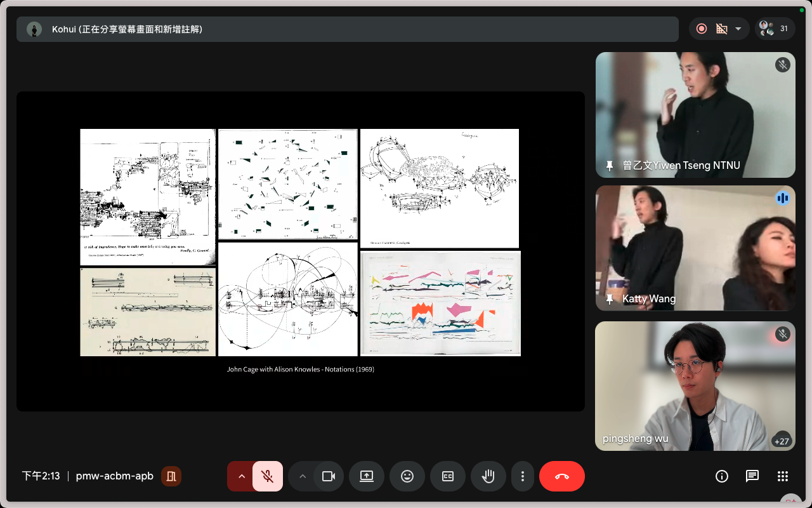Click the colorful graphic score image on the slide
Image resolution: width=812 pixels, height=508 pixels.
tap(441, 304)
